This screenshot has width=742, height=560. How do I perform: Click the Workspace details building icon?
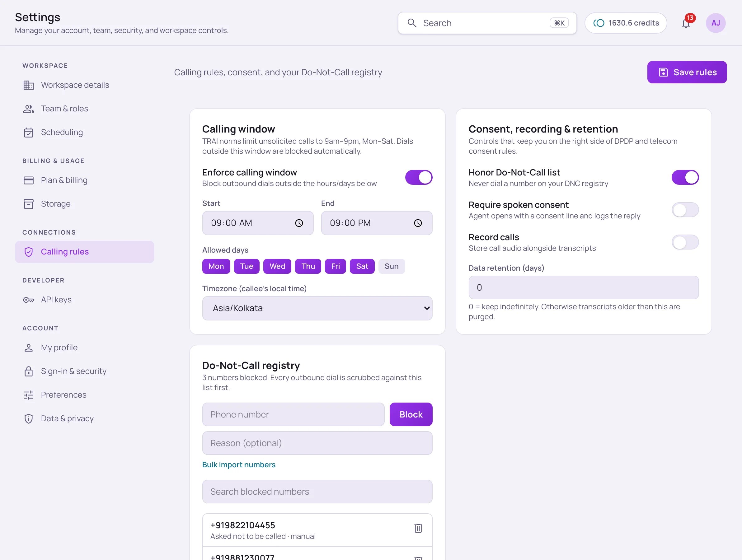point(29,85)
